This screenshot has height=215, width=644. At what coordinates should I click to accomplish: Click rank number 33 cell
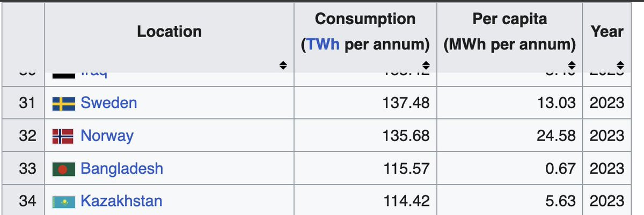pos(27,169)
